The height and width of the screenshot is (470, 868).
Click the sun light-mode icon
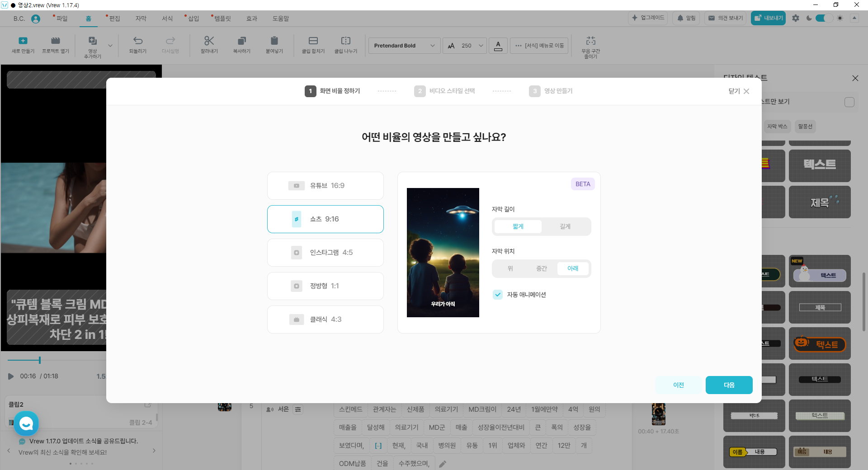pyautogui.click(x=840, y=18)
